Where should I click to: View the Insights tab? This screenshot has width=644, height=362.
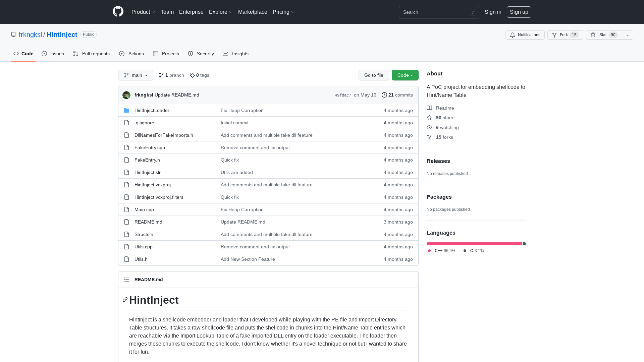click(236, 54)
